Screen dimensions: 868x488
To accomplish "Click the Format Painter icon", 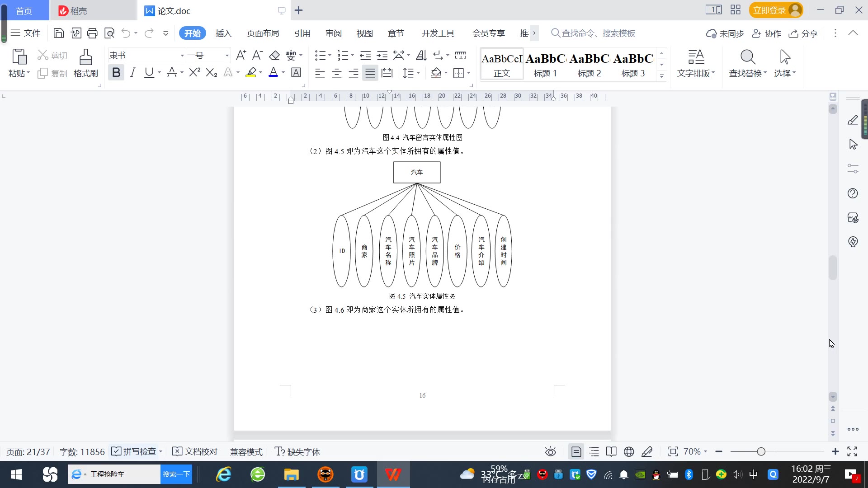I will point(85,58).
